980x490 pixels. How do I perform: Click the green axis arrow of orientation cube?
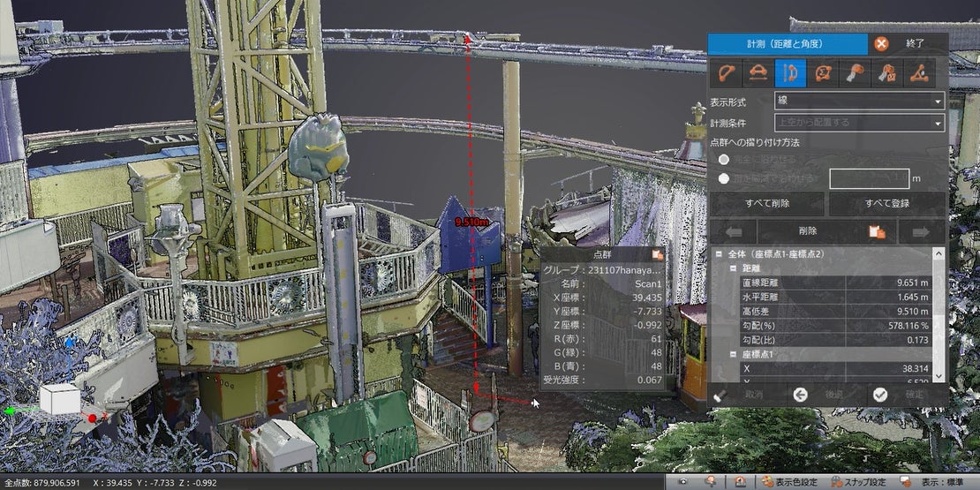pos(8,411)
